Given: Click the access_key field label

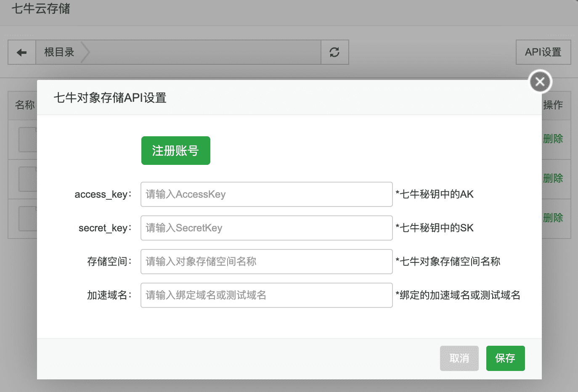Looking at the screenshot, I should point(103,194).
